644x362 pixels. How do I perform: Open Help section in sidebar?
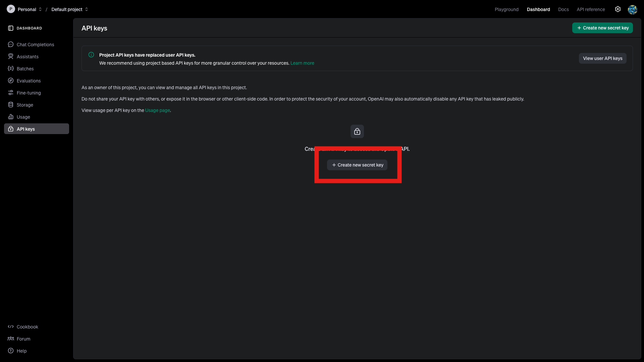coord(21,351)
